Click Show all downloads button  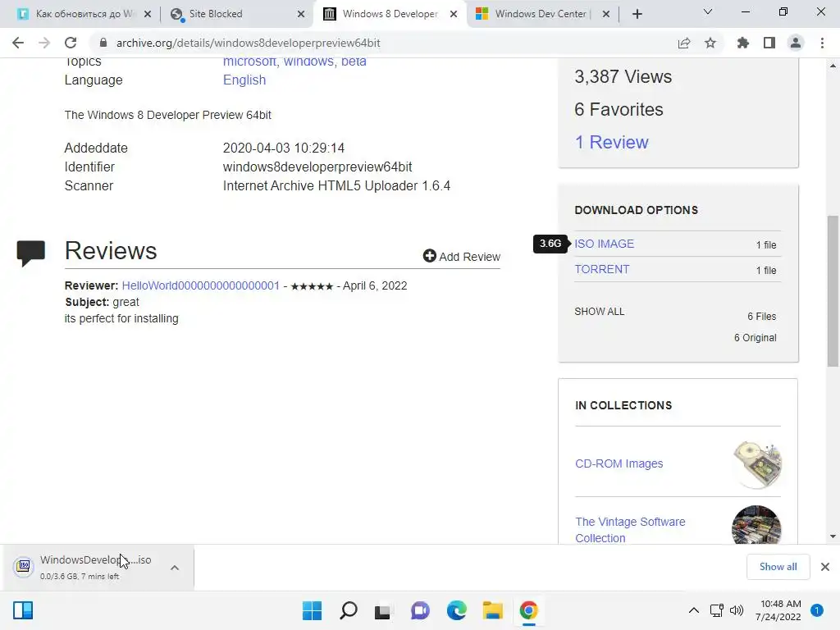(778, 567)
